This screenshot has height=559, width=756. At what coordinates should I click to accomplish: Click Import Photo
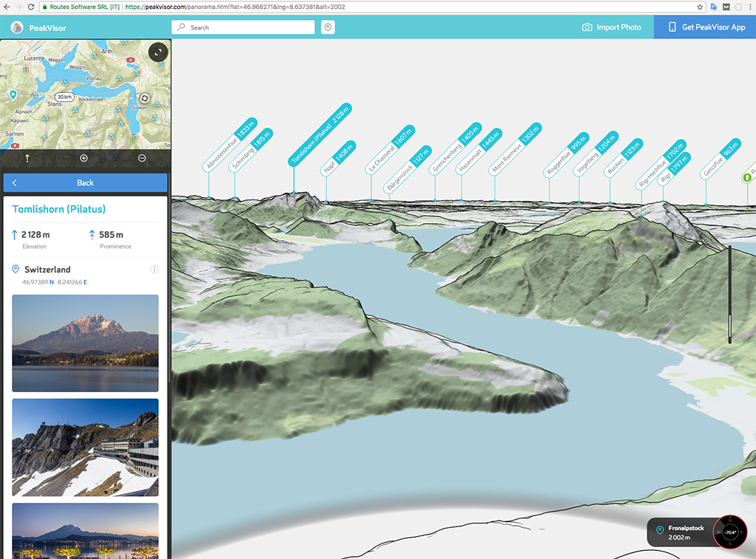point(611,27)
